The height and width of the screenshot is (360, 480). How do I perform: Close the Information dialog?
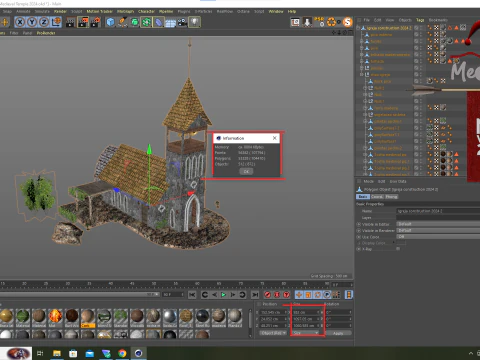[275, 138]
